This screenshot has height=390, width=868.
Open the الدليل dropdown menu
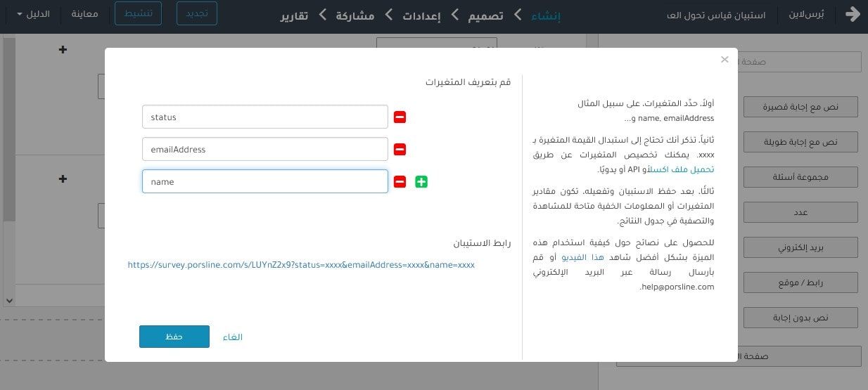(x=32, y=14)
